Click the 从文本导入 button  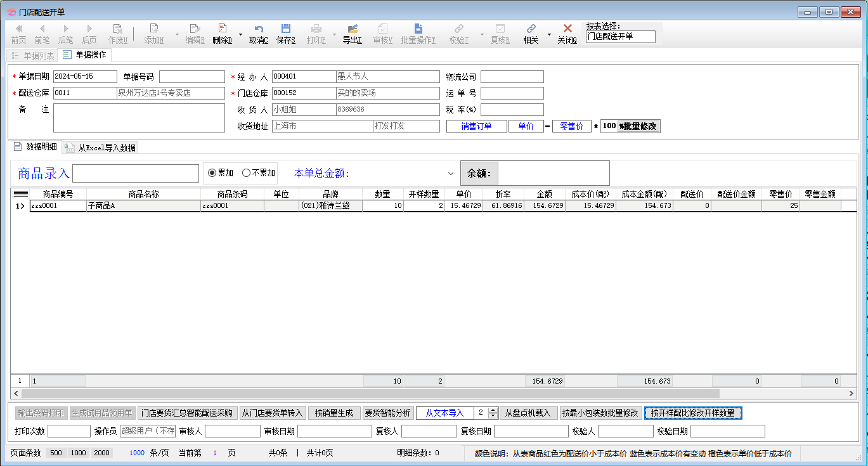444,413
